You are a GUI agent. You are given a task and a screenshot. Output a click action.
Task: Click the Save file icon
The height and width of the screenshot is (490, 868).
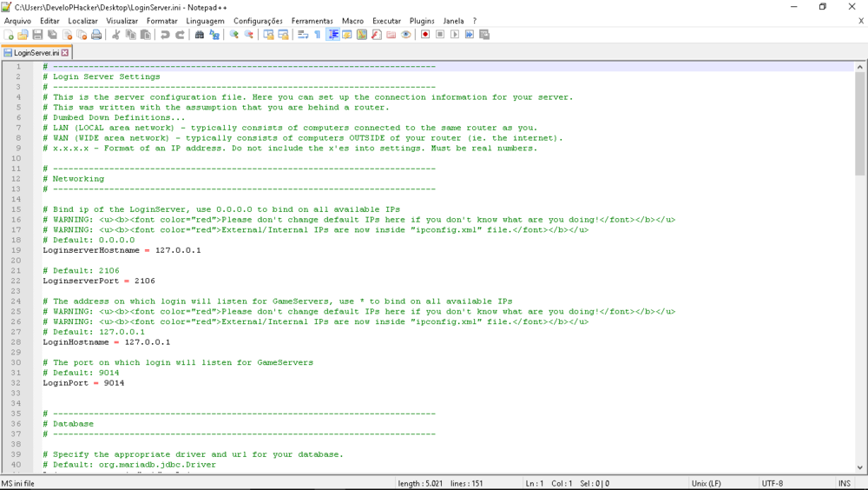[x=37, y=35]
